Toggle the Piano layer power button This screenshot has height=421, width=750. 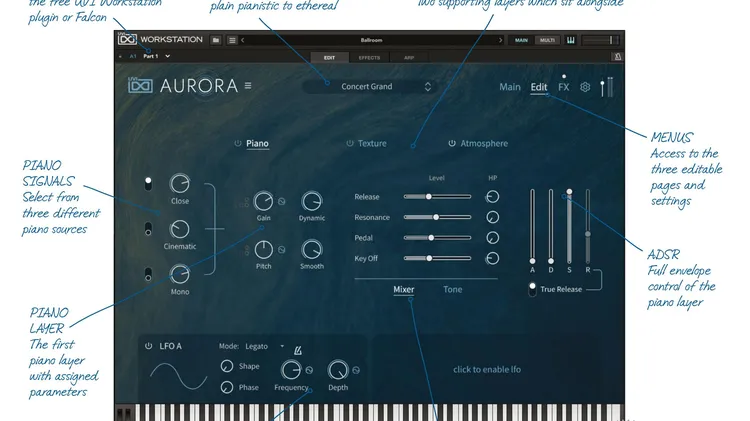(238, 143)
